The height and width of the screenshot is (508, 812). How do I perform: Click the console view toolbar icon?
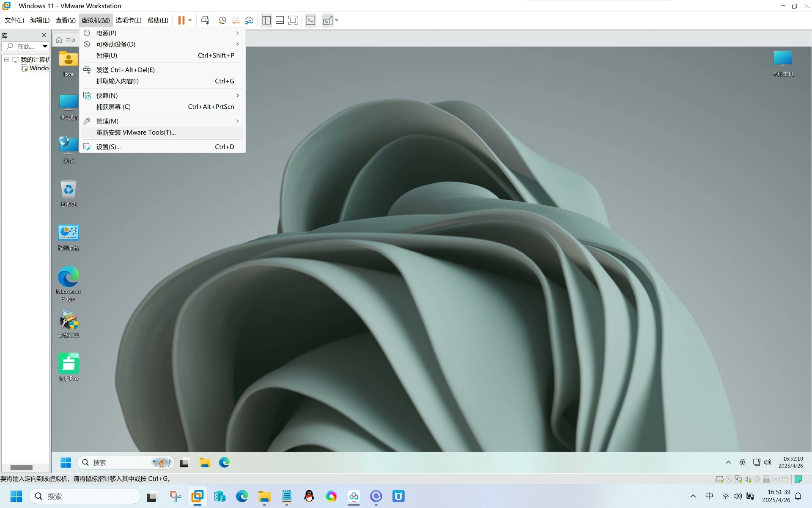310,20
